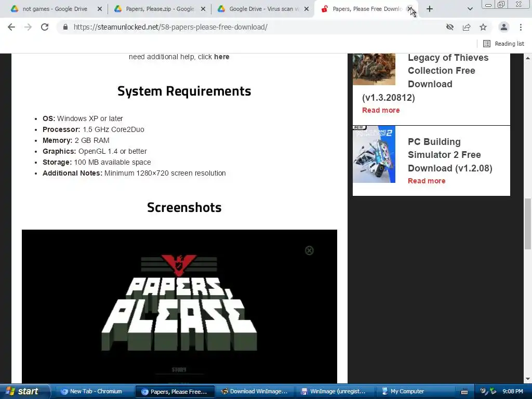
Task: Click the scrollbar down arrow
Action: [528, 379]
